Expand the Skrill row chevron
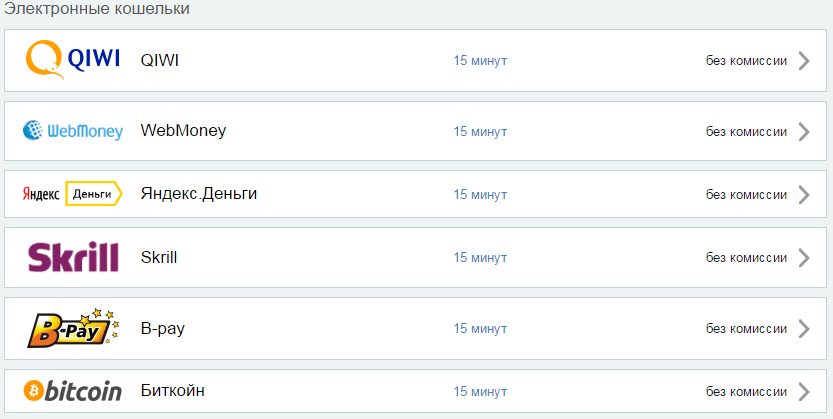This screenshot has height=419, width=833. click(x=804, y=258)
